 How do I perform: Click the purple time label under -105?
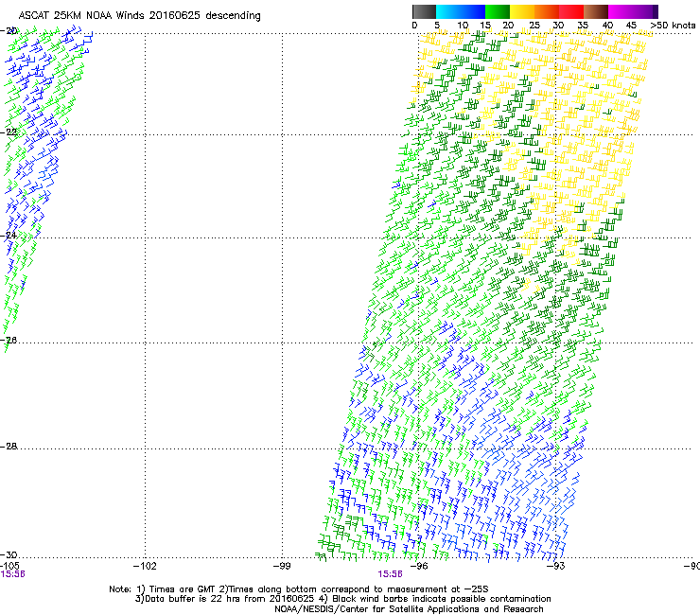(12, 574)
